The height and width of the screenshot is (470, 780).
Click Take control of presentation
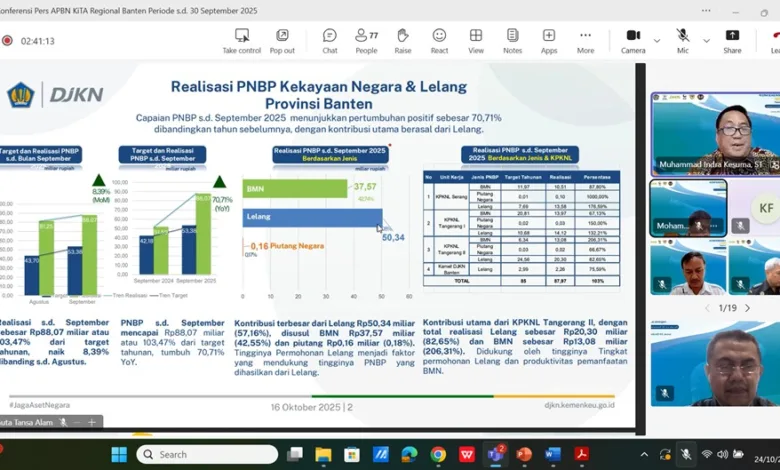(241, 39)
